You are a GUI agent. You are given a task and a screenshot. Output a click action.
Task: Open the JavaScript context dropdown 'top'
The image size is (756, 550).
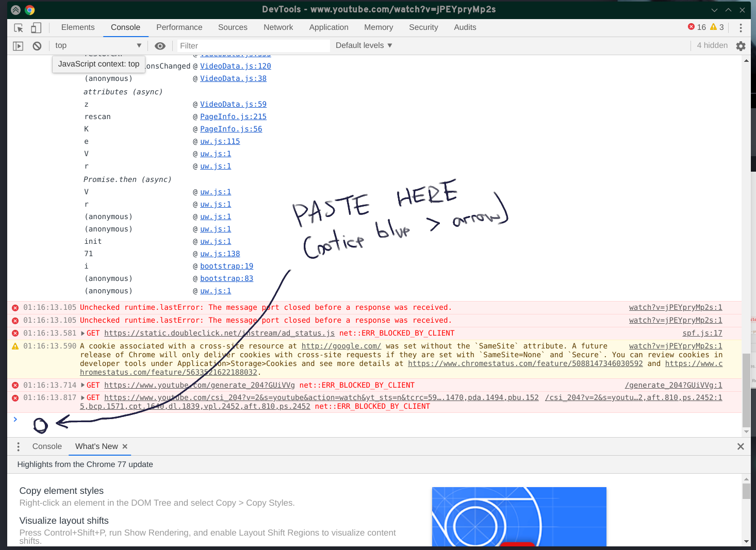(x=98, y=46)
